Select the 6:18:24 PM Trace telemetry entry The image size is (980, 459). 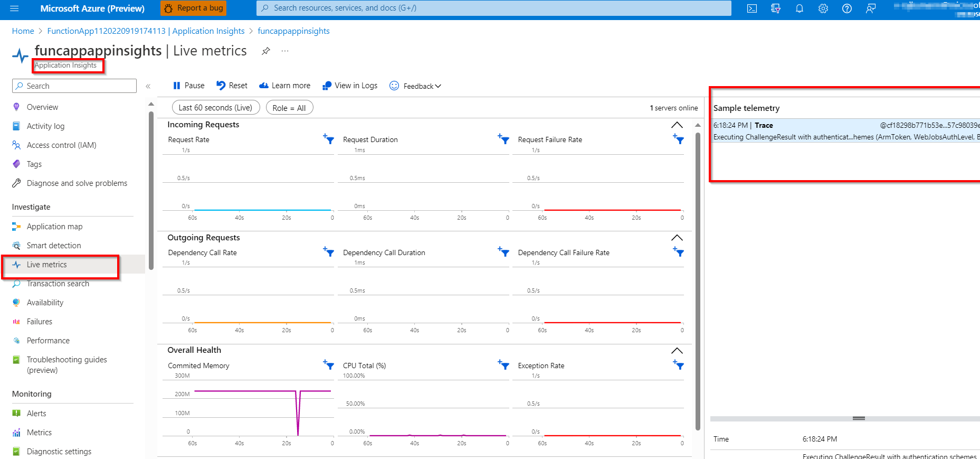pyautogui.click(x=846, y=131)
